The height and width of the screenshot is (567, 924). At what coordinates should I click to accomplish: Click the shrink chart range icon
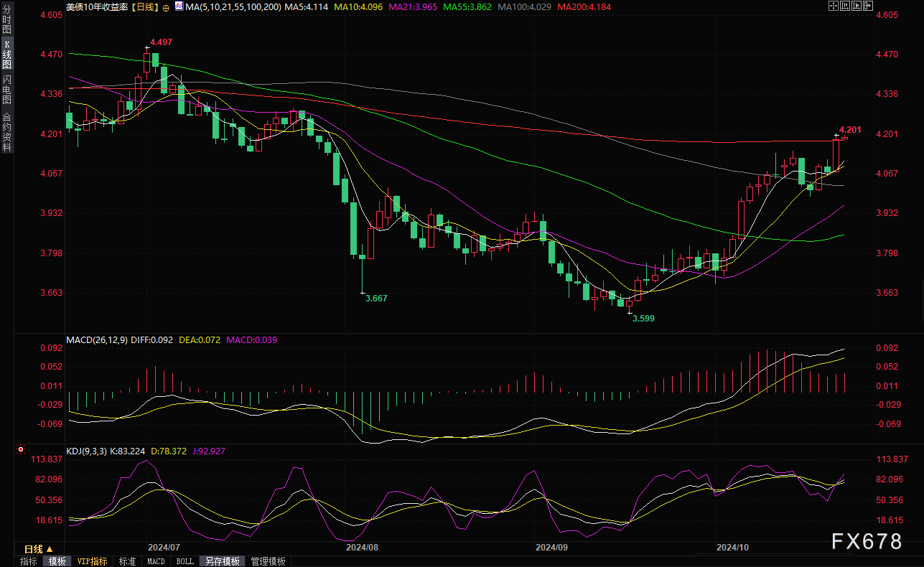(845, 6)
